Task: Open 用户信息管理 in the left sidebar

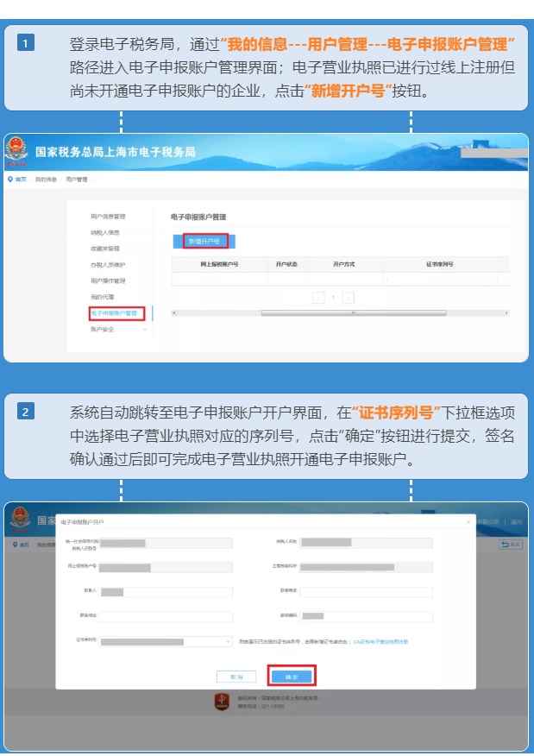Action: [108, 217]
